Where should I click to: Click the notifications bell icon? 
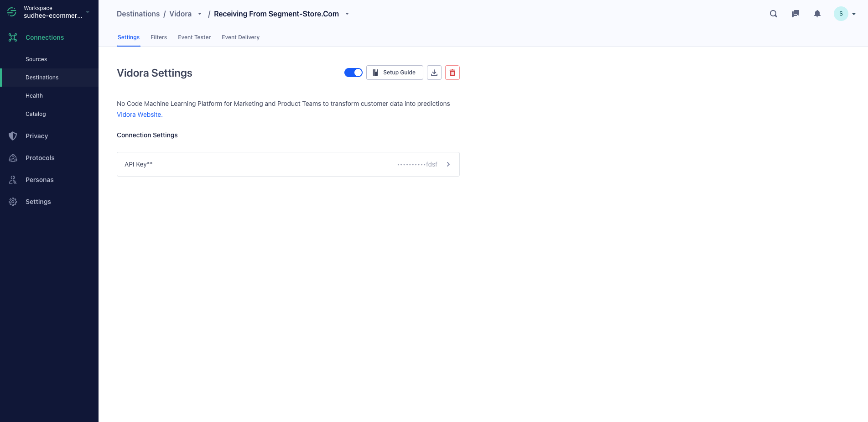(817, 14)
